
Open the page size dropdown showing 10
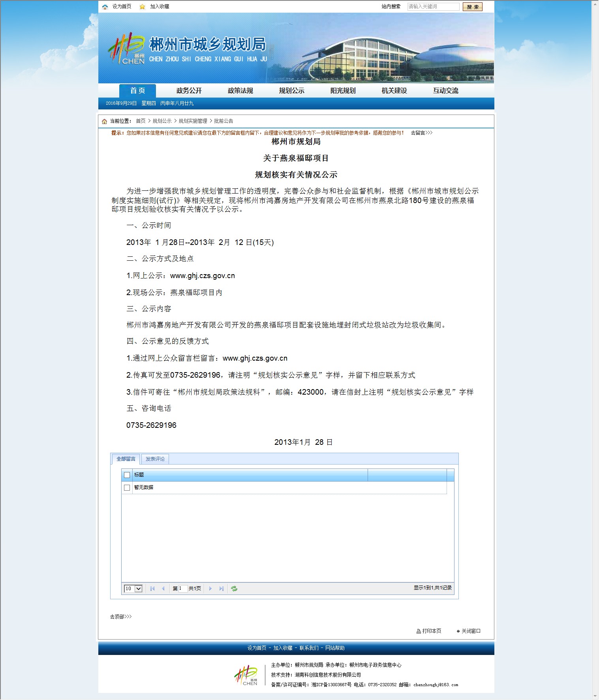[133, 589]
